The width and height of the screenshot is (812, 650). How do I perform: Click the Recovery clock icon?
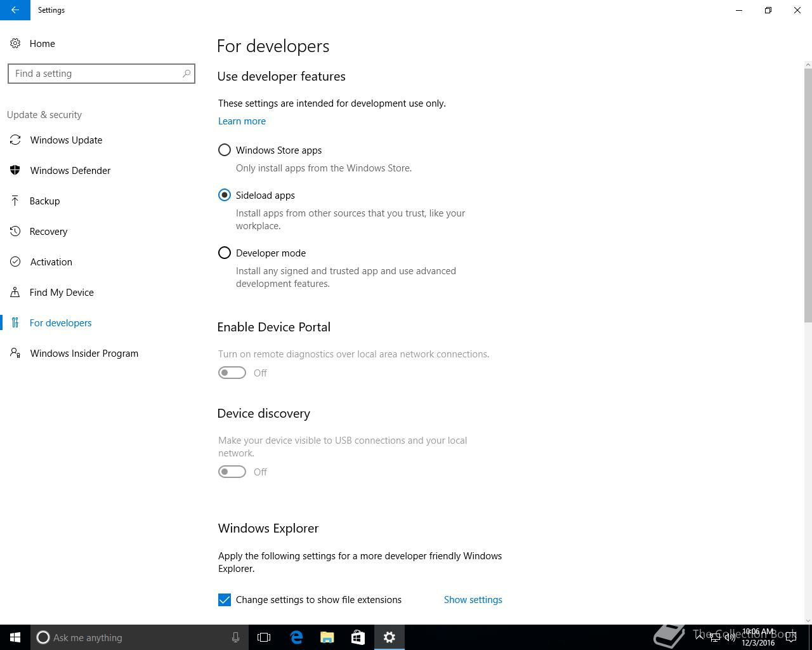point(15,231)
